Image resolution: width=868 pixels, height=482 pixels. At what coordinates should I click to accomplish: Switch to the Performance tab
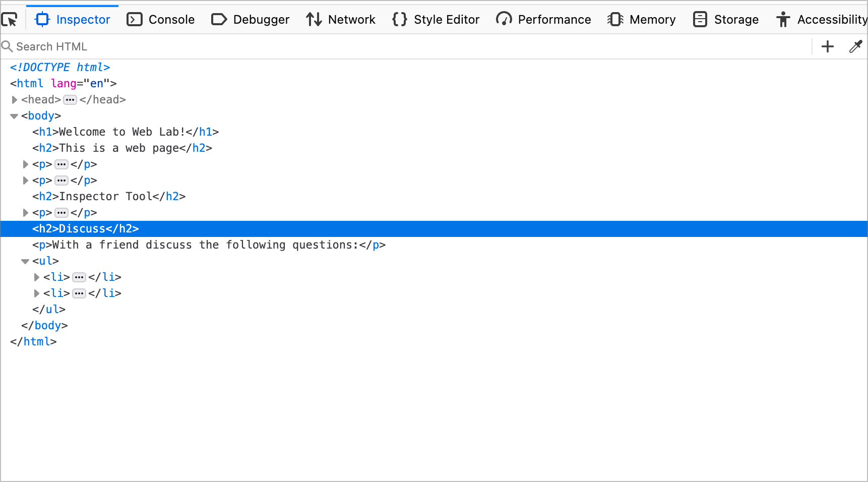543,20
